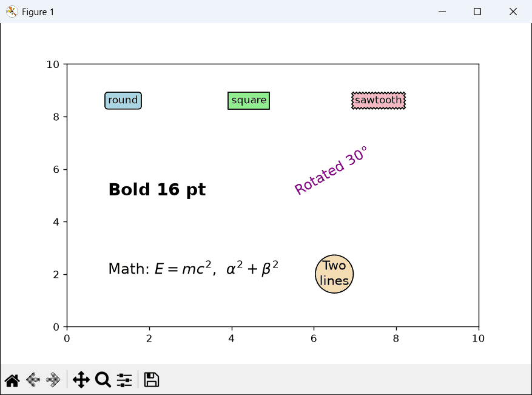Image resolution: width=532 pixels, height=395 pixels.
Task: Activate the Pan axes tool
Action: click(81, 380)
